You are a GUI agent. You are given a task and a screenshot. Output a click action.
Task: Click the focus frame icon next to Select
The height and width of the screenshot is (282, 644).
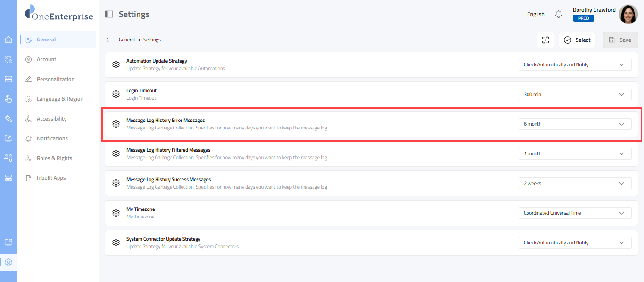pos(545,40)
